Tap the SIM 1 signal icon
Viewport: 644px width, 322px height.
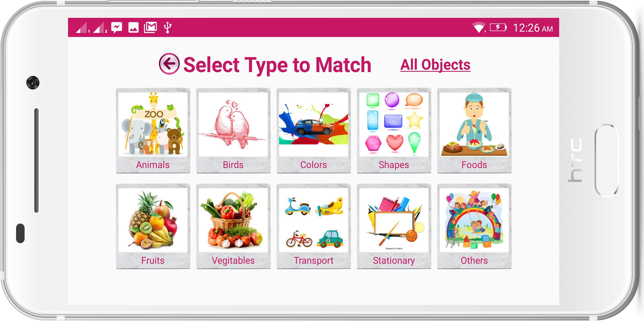click(x=83, y=28)
